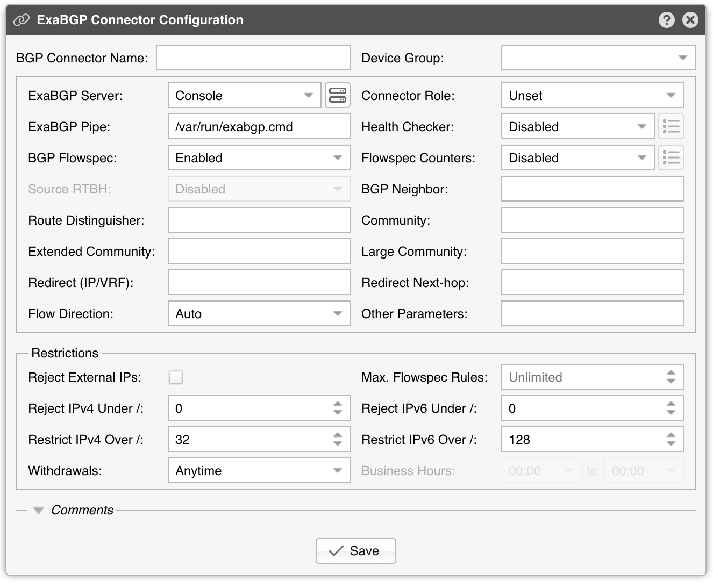Open the Withdrawals dropdown
This screenshot has width=713, height=588.
pyautogui.click(x=259, y=471)
